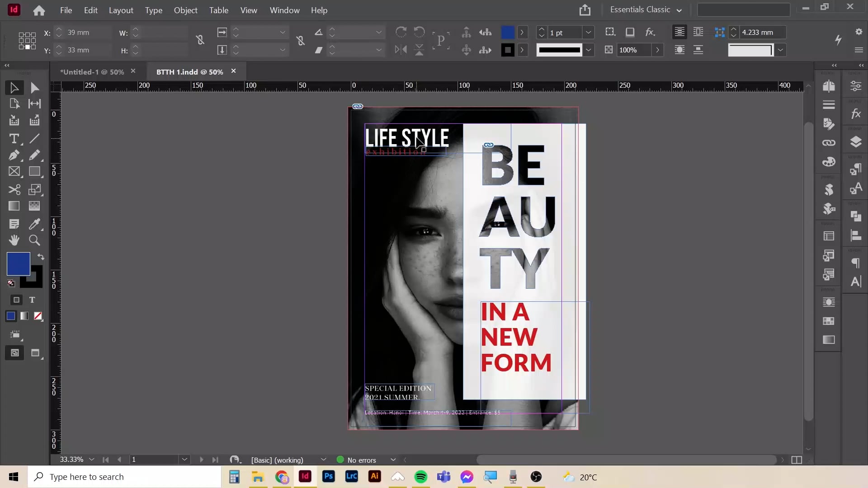Select the Pen tool
This screenshot has height=488, width=868.
pyautogui.click(x=14, y=155)
